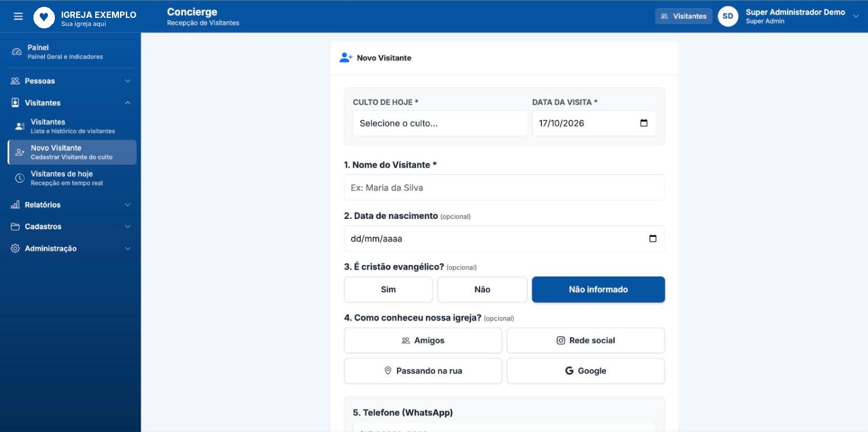Open the Selecione o culto dropdown
The width and height of the screenshot is (868, 432).
[x=440, y=123]
